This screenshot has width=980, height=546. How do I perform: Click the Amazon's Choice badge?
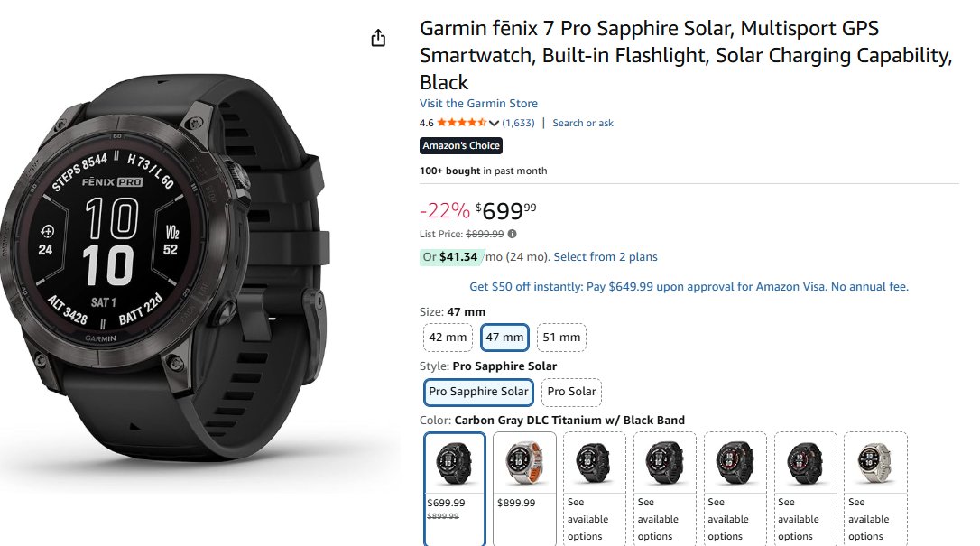461,145
